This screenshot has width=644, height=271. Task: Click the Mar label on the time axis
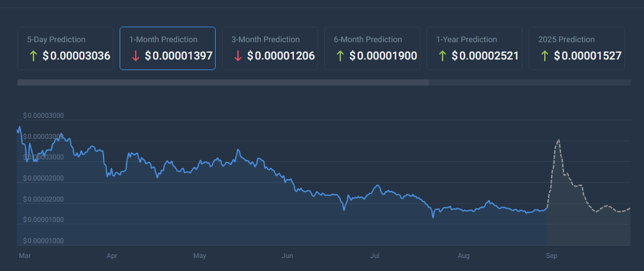25,256
